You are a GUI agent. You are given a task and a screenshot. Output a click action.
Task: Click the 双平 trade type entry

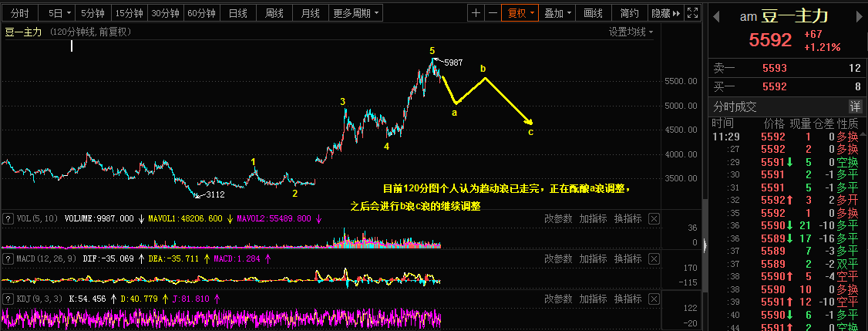(849, 263)
